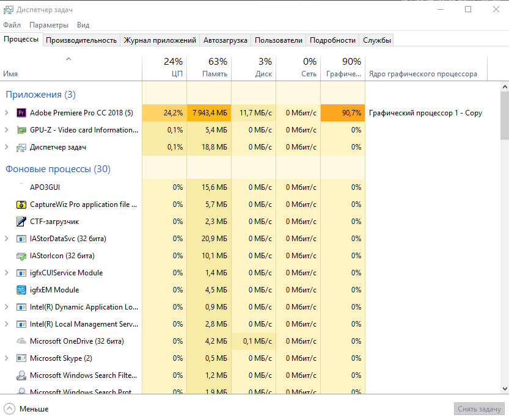Select the APO3GUI process row
Viewport: 509px width, 420px height.
pyautogui.click(x=183, y=187)
